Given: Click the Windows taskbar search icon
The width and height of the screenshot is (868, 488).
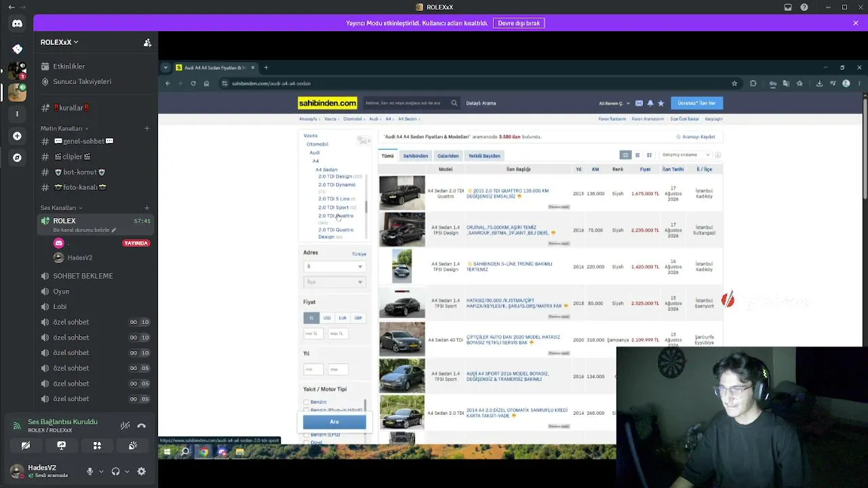Looking at the screenshot, I should (x=185, y=451).
